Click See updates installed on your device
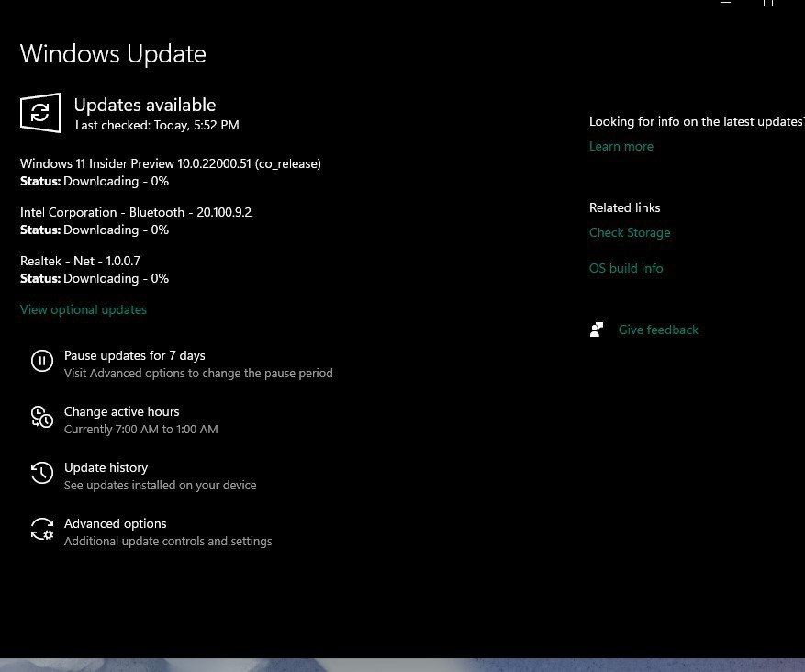This screenshot has height=672, width=805. [161, 485]
